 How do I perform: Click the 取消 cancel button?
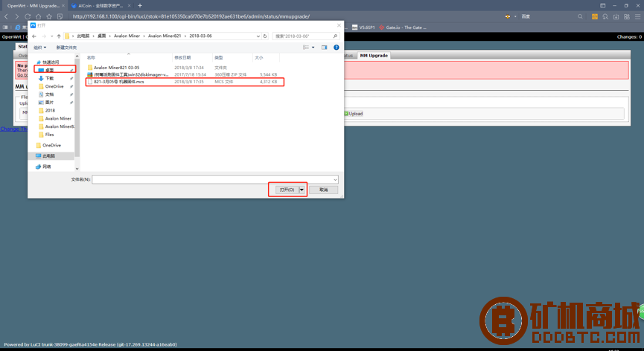(x=324, y=190)
